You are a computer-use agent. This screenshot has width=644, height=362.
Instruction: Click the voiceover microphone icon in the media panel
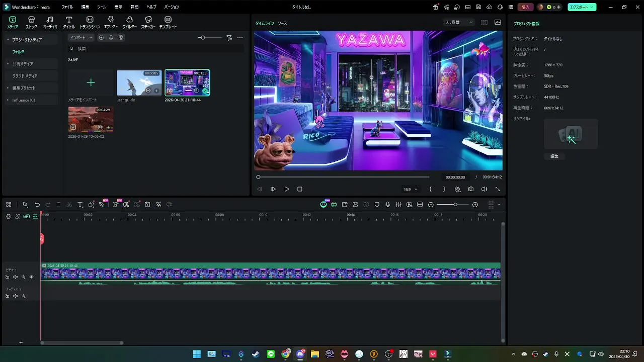coord(111,38)
